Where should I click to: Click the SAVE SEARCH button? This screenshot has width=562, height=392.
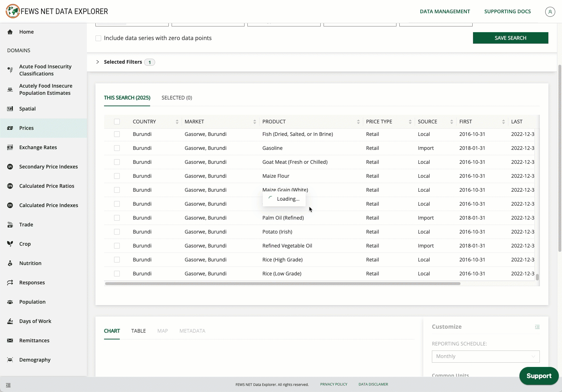510,38
